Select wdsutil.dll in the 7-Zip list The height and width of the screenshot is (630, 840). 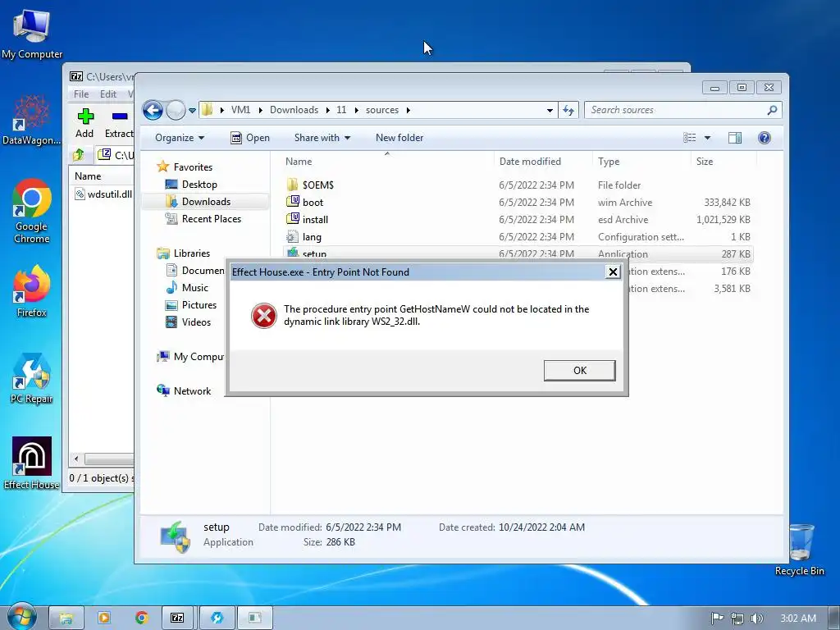click(109, 194)
